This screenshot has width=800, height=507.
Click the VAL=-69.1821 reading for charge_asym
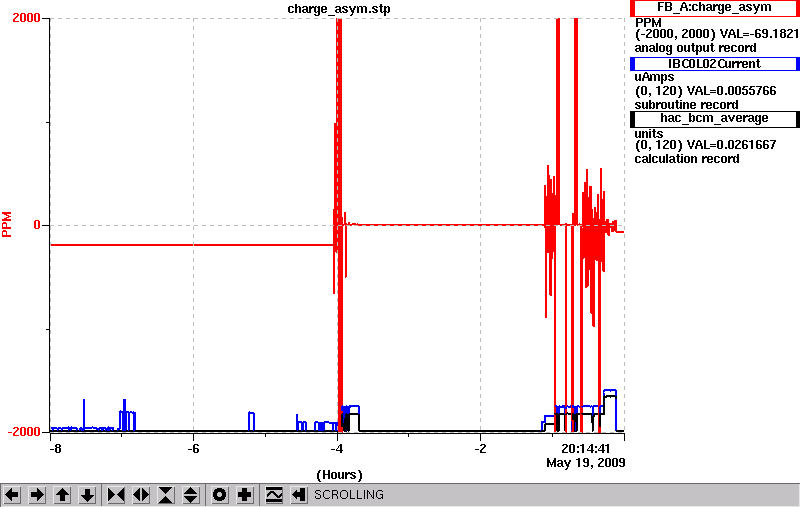coord(759,34)
